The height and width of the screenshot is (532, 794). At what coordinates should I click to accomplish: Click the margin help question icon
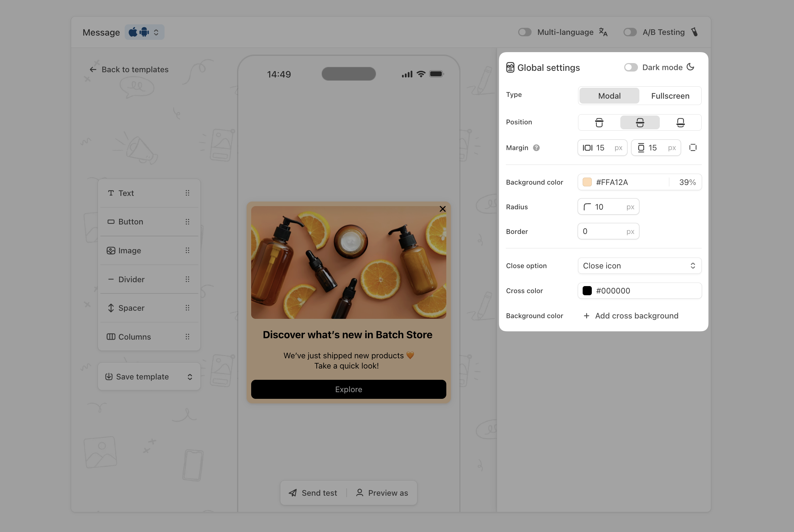click(x=536, y=148)
